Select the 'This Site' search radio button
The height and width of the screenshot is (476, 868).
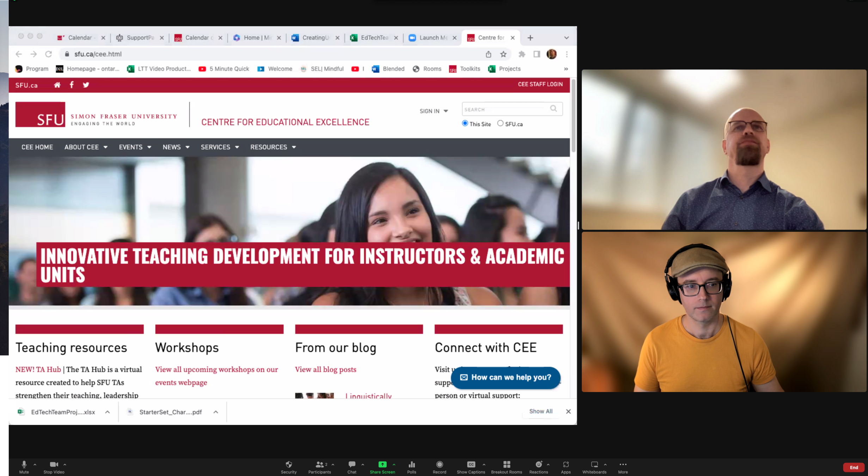[465, 123]
